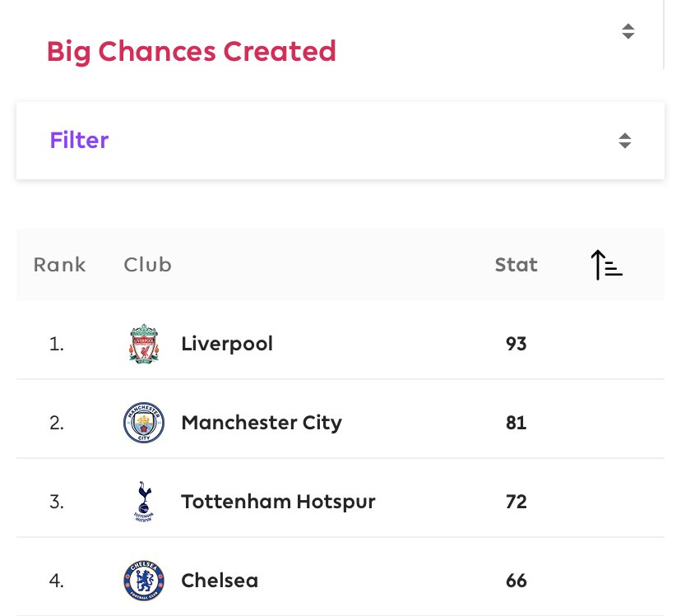Click the Tottenham Hotspur cockerel crest
681x616 pixels.
(x=144, y=502)
